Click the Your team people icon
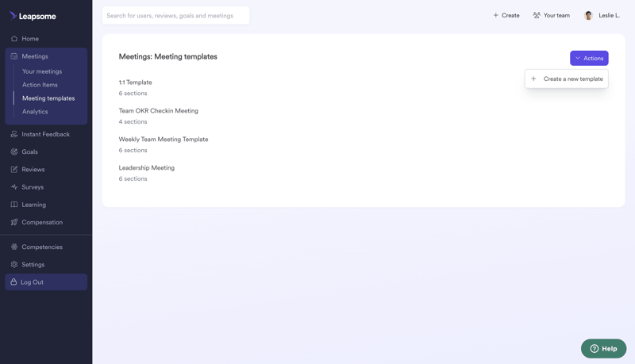 click(x=537, y=15)
